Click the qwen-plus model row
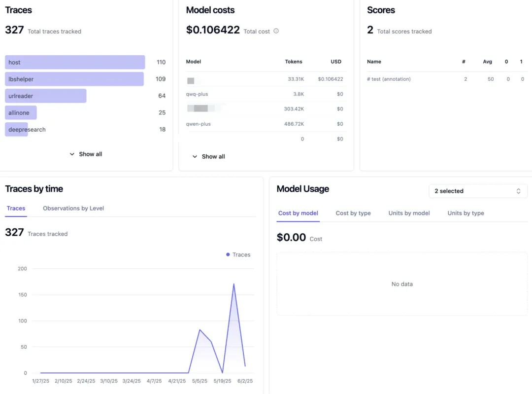 pos(199,124)
